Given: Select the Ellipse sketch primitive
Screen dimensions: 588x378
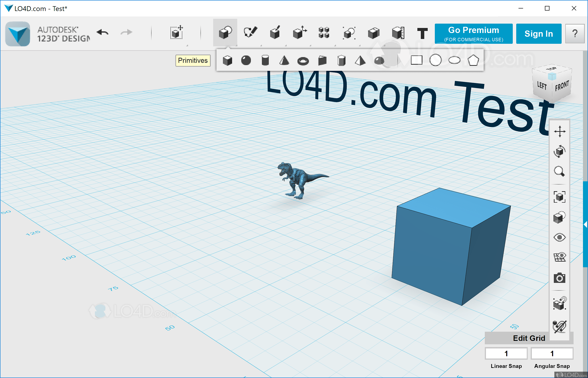Looking at the screenshot, I should pyautogui.click(x=455, y=60).
